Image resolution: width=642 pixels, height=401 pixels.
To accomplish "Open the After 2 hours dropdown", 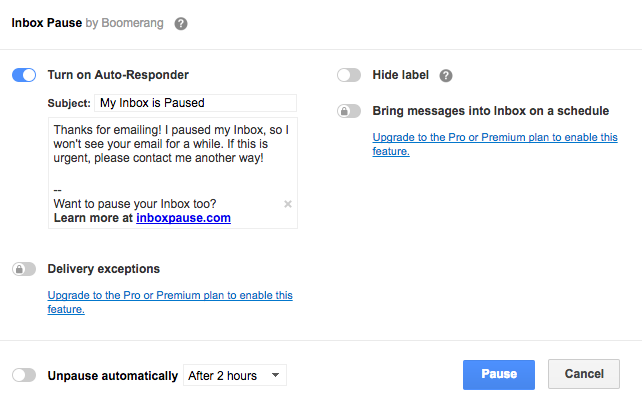I will click(235, 375).
